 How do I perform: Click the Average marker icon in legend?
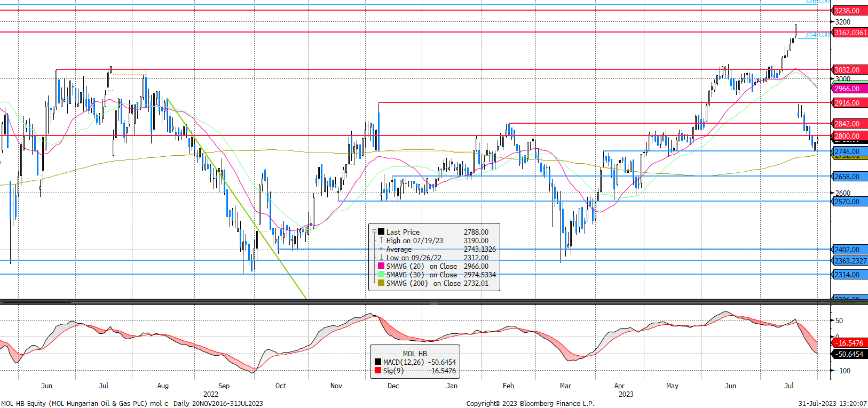coord(381,249)
